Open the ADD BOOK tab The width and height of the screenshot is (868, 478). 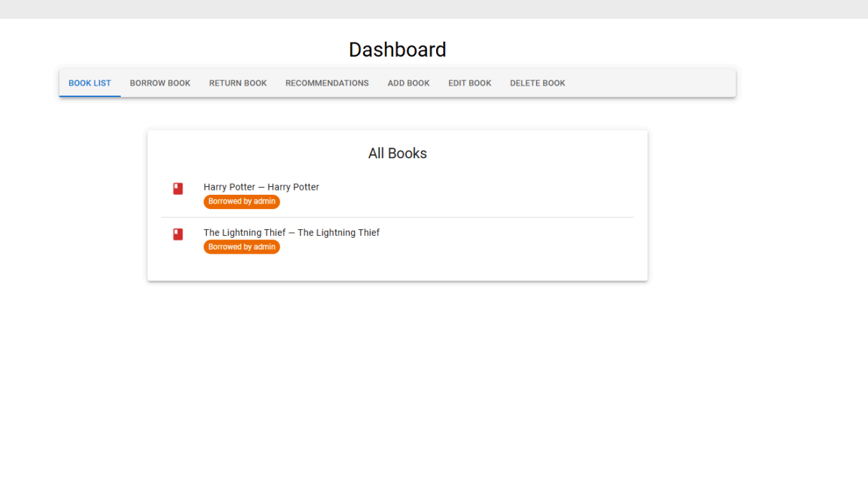[408, 83]
